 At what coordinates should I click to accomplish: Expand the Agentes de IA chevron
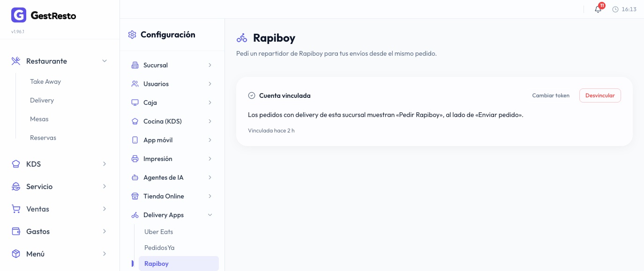210,177
